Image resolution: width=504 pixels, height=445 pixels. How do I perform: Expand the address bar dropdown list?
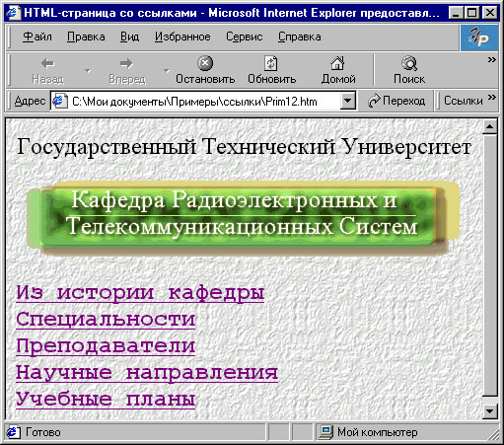tap(348, 101)
